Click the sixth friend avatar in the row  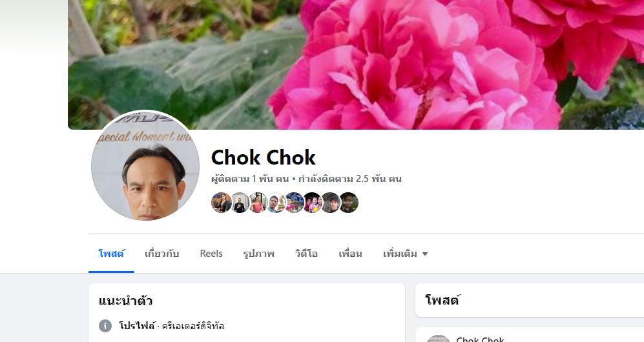313,203
